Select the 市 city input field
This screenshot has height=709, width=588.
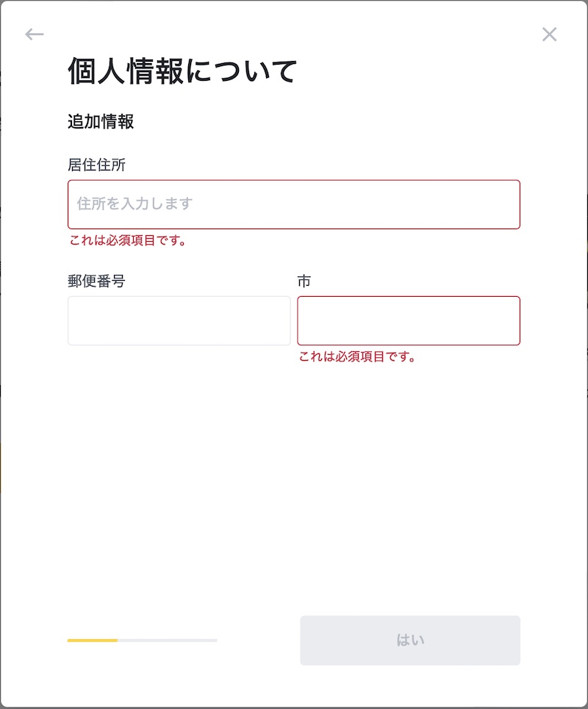(x=409, y=320)
